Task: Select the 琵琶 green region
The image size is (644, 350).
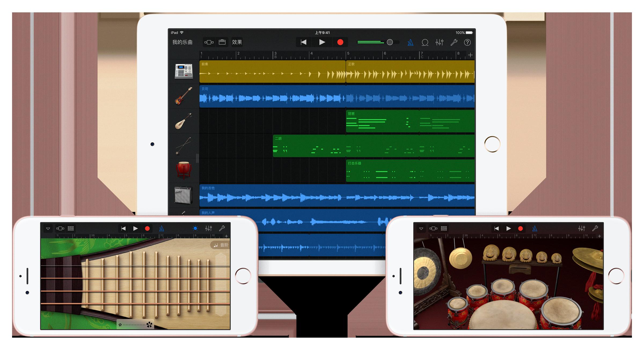Action: pos(410,121)
